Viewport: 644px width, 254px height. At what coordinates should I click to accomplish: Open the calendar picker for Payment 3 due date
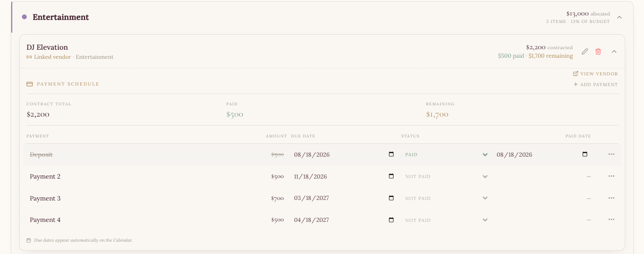pos(391,198)
